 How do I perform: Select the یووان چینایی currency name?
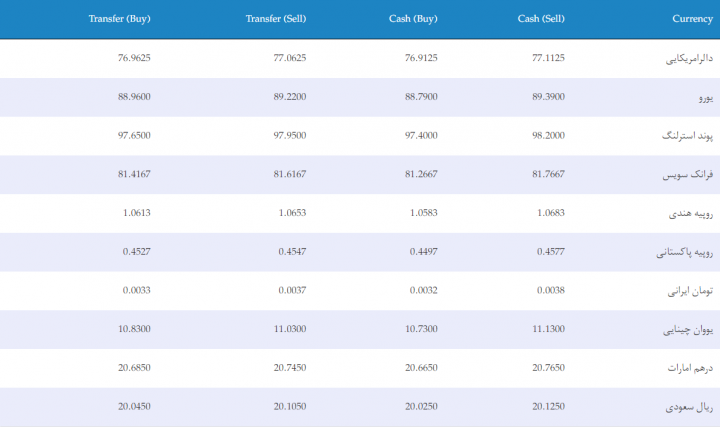tap(688, 330)
